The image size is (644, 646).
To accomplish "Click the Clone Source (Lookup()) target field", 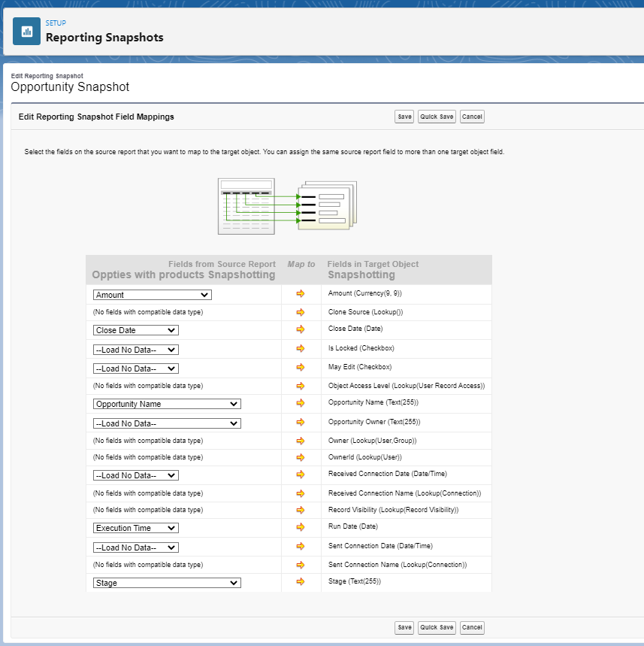I will 366,312.
